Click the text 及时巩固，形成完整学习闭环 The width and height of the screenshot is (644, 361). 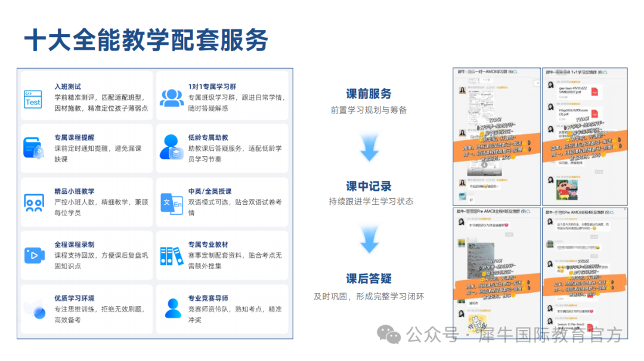[369, 297]
